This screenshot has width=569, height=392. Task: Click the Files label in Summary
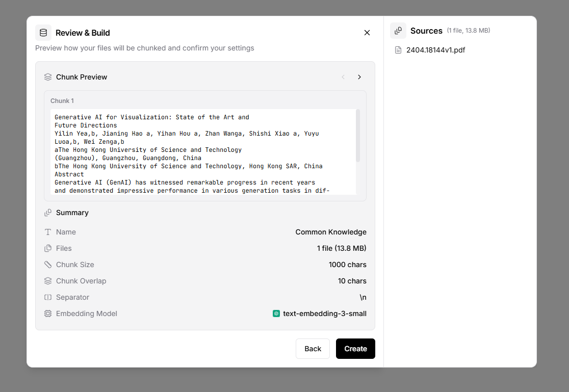pyautogui.click(x=64, y=248)
